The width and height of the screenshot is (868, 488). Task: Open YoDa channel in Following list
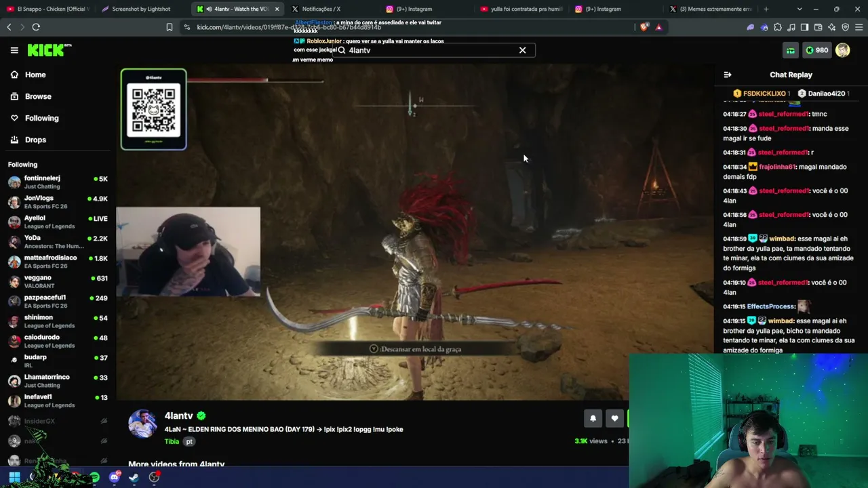(58, 242)
